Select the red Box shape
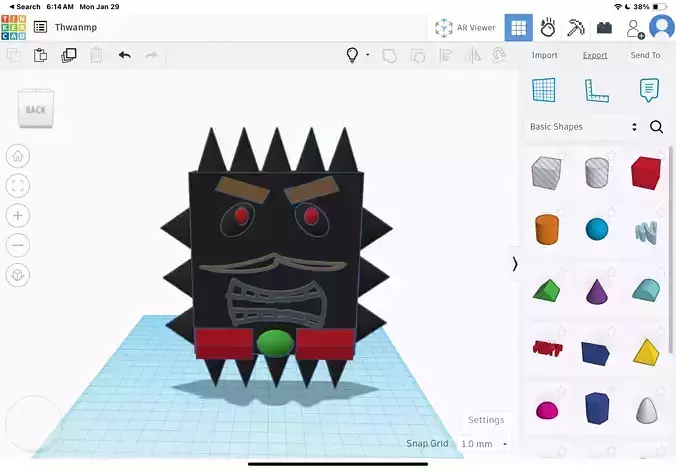Viewport: 676px width, 470px height. (x=645, y=173)
